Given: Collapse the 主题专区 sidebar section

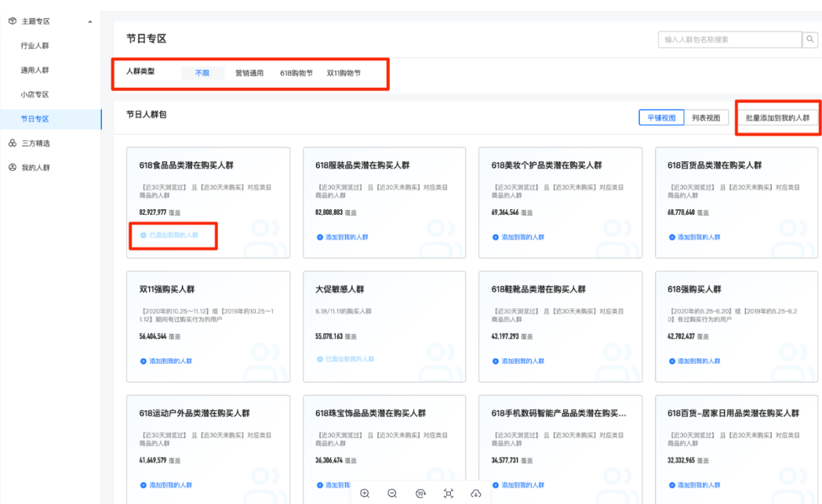Looking at the screenshot, I should pyautogui.click(x=89, y=21).
